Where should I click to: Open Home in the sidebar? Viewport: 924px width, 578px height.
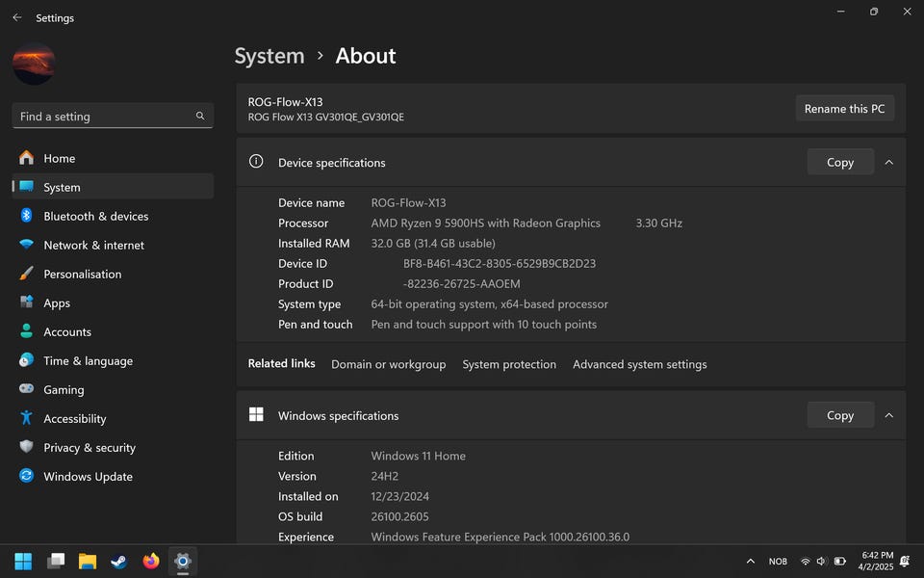(x=113, y=158)
